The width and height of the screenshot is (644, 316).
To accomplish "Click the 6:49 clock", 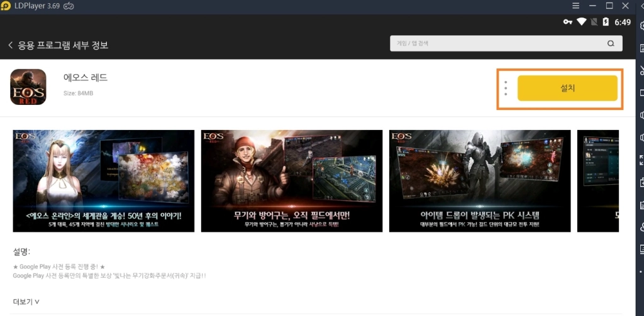I will 622,22.
